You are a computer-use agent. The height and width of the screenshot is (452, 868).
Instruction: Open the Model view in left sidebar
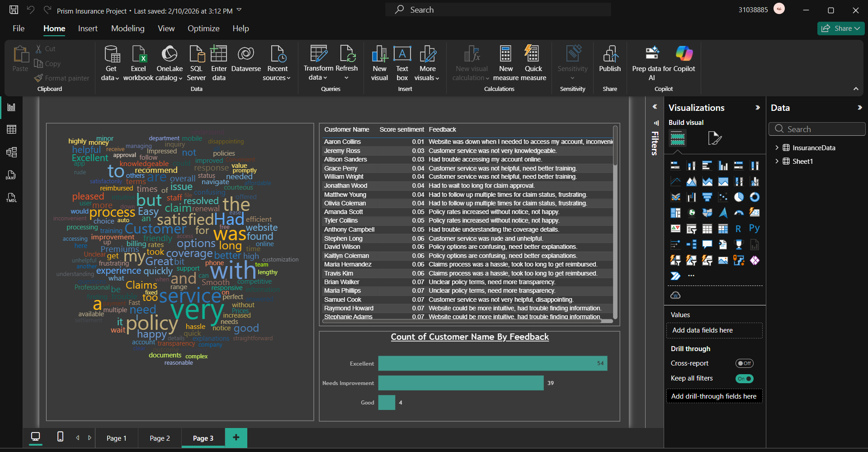click(12, 152)
